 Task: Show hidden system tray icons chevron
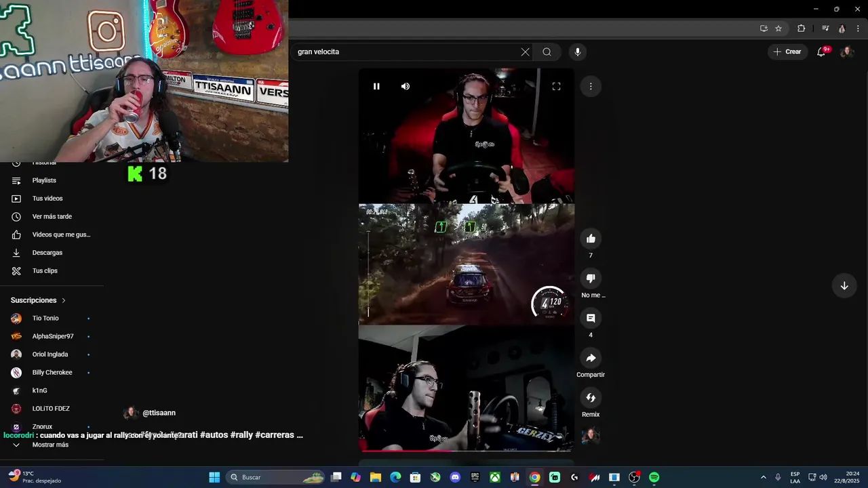click(x=763, y=477)
